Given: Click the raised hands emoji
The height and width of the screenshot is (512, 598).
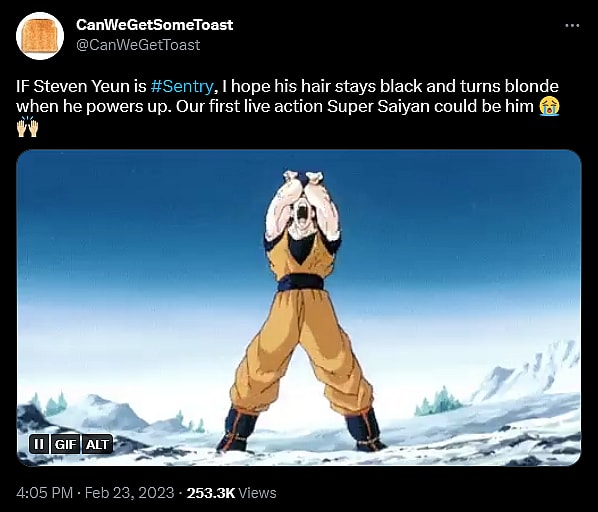Looking at the screenshot, I should [x=27, y=127].
